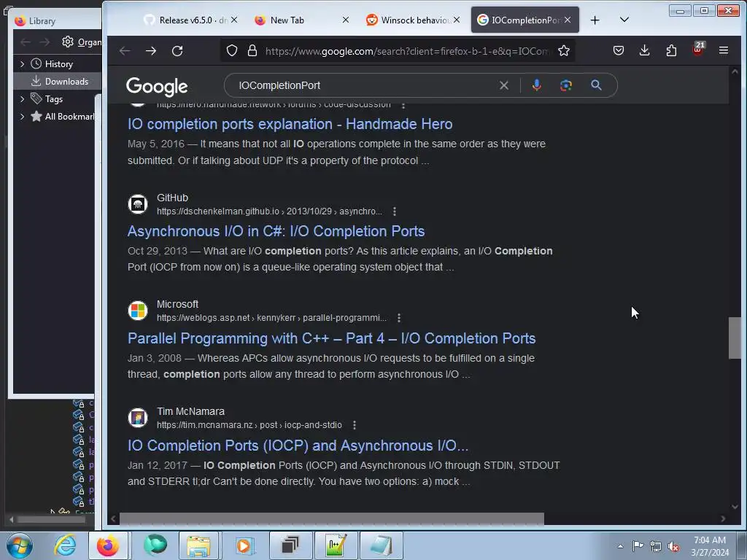Open network tray icon
This screenshot has width=747, height=560.
[x=656, y=547]
